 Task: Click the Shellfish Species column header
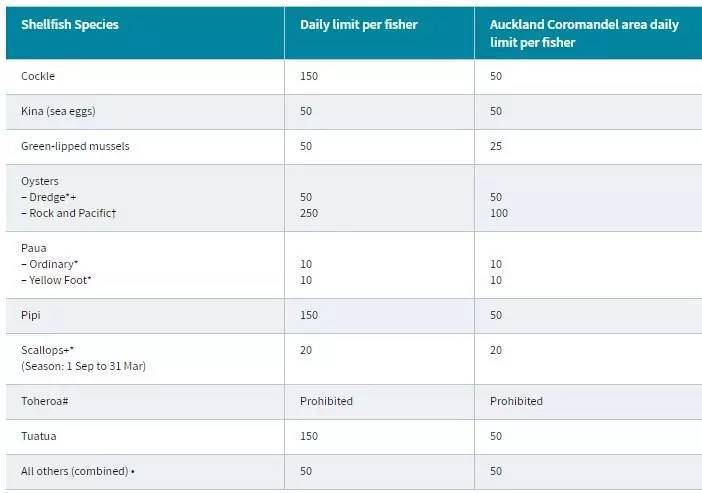pos(69,25)
